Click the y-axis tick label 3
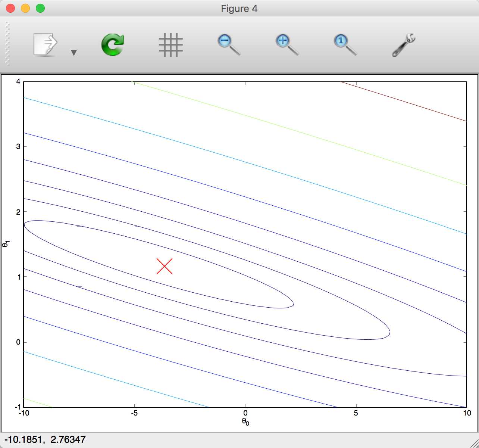The width and height of the screenshot is (479, 448). [18, 146]
